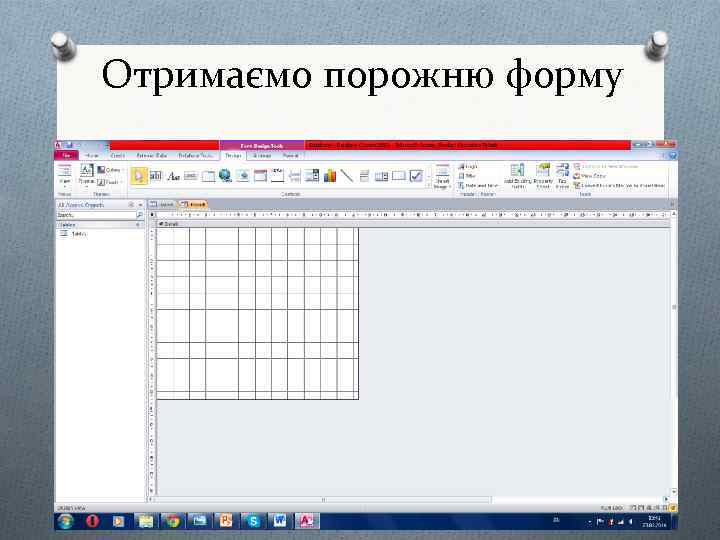Click the Insert Image button

442,177
